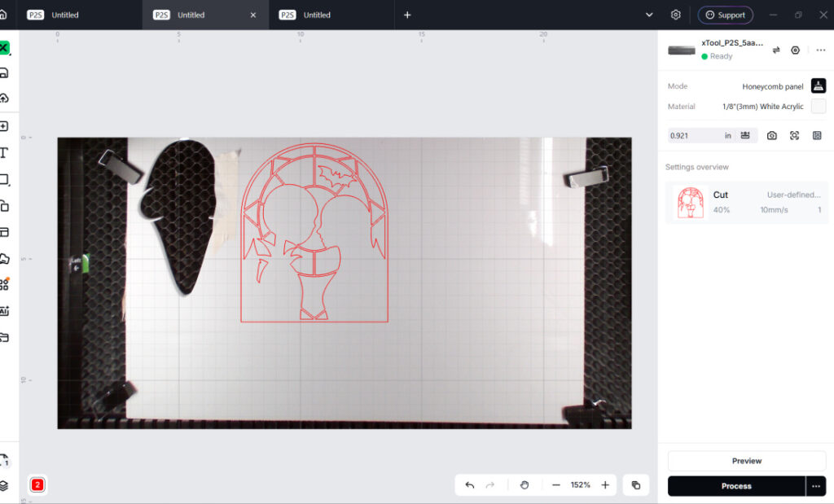
Task: Activate the hand pan tool
Action: [x=525, y=484]
